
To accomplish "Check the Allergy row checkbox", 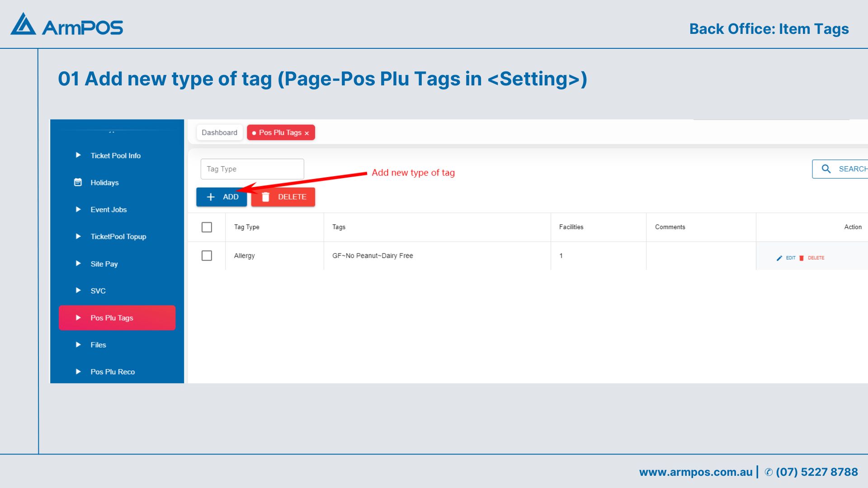I will pos(207,256).
